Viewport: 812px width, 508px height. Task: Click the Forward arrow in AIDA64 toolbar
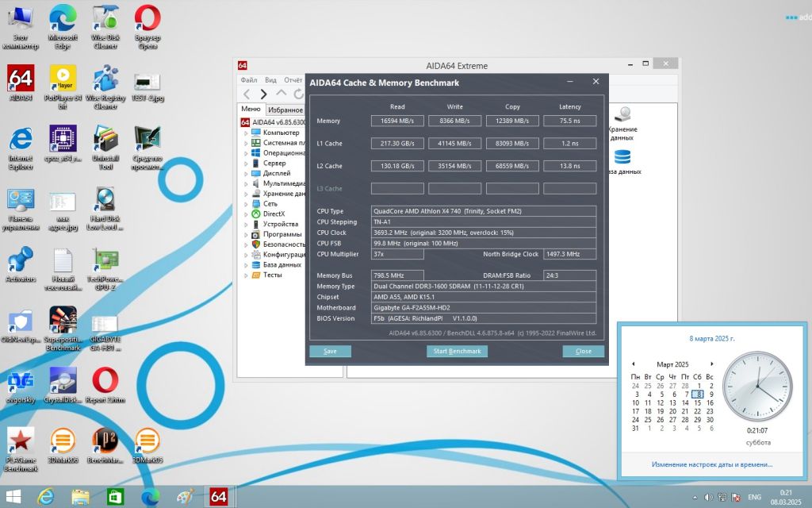pos(263,94)
